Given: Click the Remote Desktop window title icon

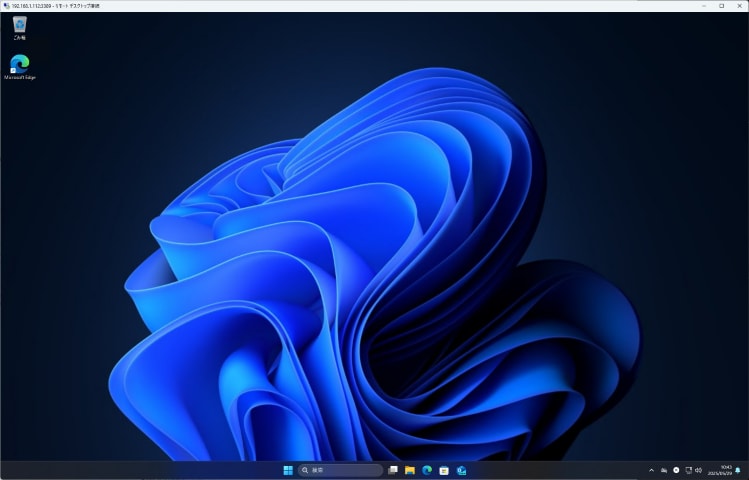Looking at the screenshot, I should pos(6,6).
